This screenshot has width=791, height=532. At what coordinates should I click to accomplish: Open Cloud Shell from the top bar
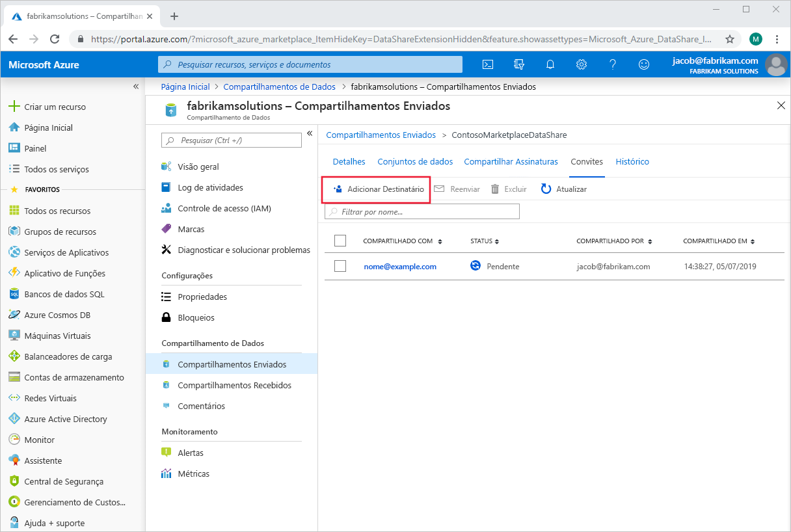488,64
